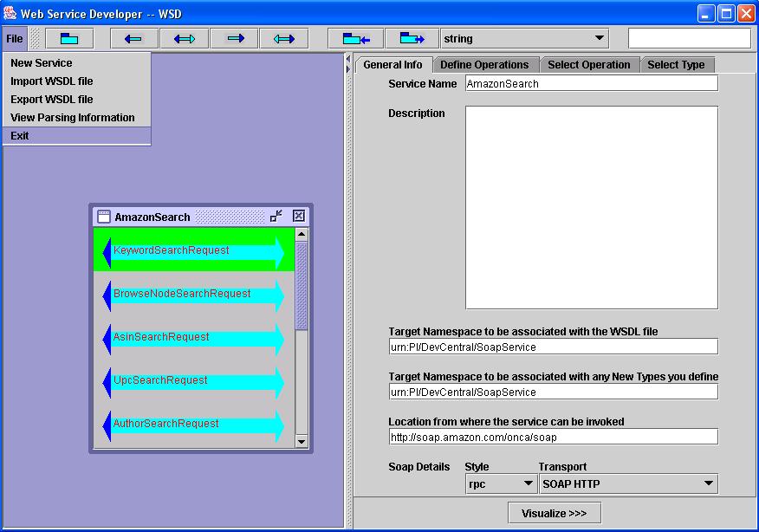
Task: Open the File menu
Action: pos(14,39)
